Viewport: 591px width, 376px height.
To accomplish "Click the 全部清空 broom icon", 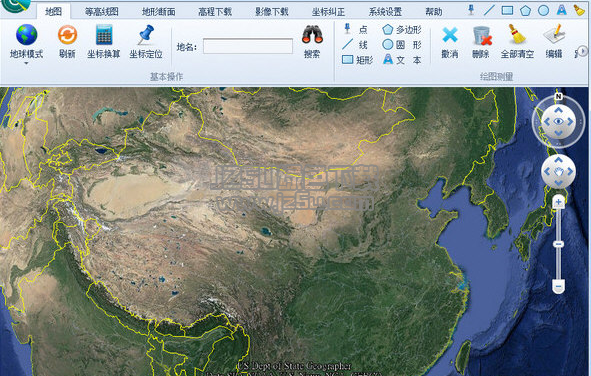I will point(517,34).
